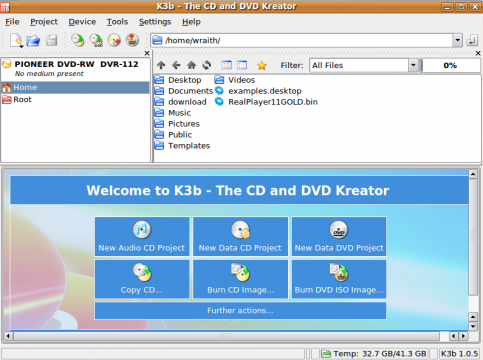
Task: Start a New Data CD Project
Action: point(240,236)
